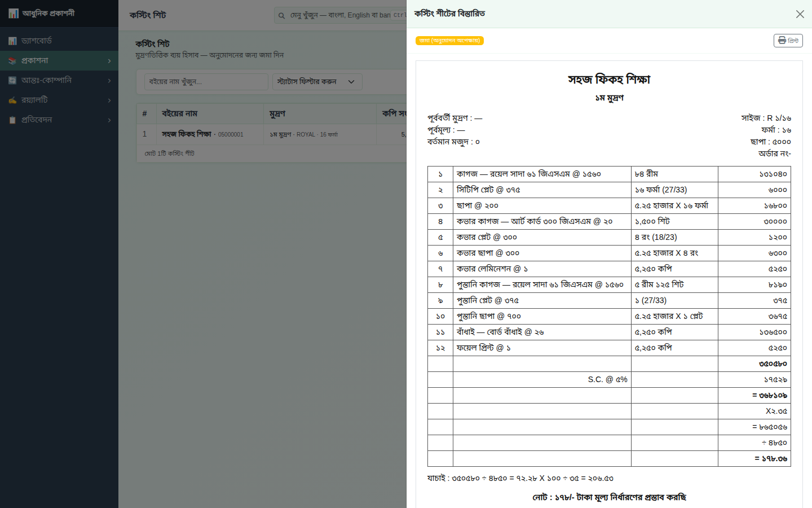The width and height of the screenshot is (812, 508).
Task: Focus the menu search field
Action: pyautogui.click(x=340, y=15)
